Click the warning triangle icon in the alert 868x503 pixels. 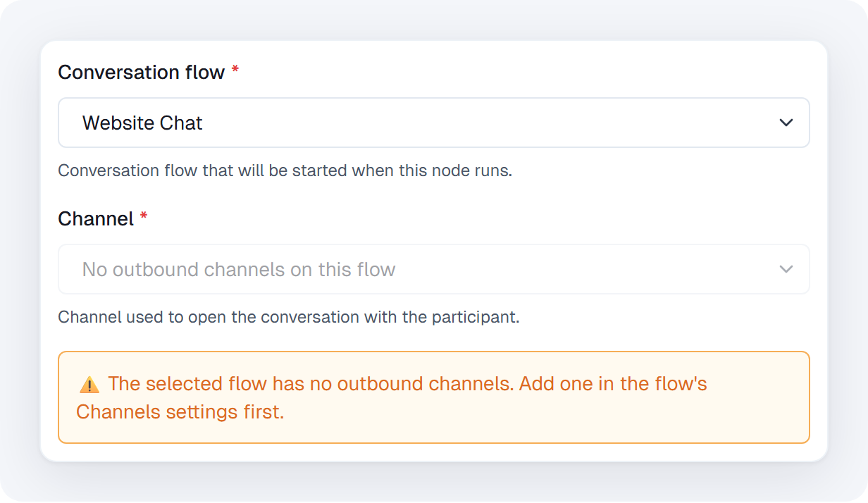pyautogui.click(x=89, y=385)
